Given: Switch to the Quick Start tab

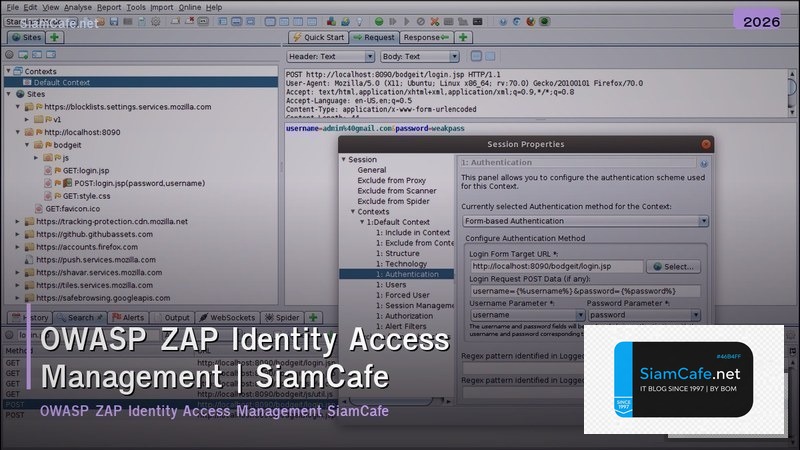Looking at the screenshot, I should [x=318, y=37].
